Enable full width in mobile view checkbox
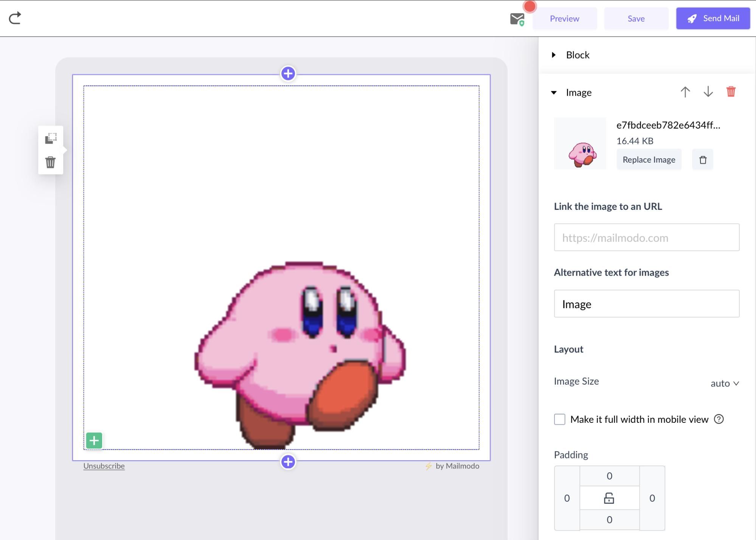The height and width of the screenshot is (540, 756). (560, 419)
